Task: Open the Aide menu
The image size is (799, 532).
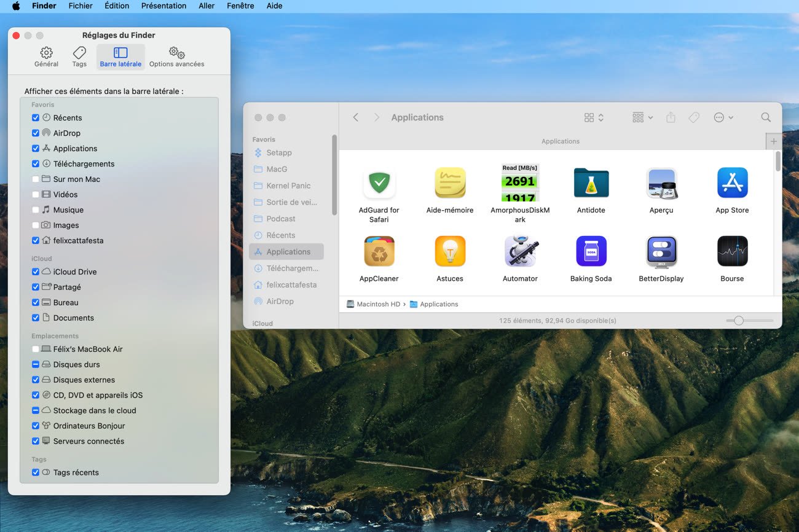Action: click(x=275, y=6)
